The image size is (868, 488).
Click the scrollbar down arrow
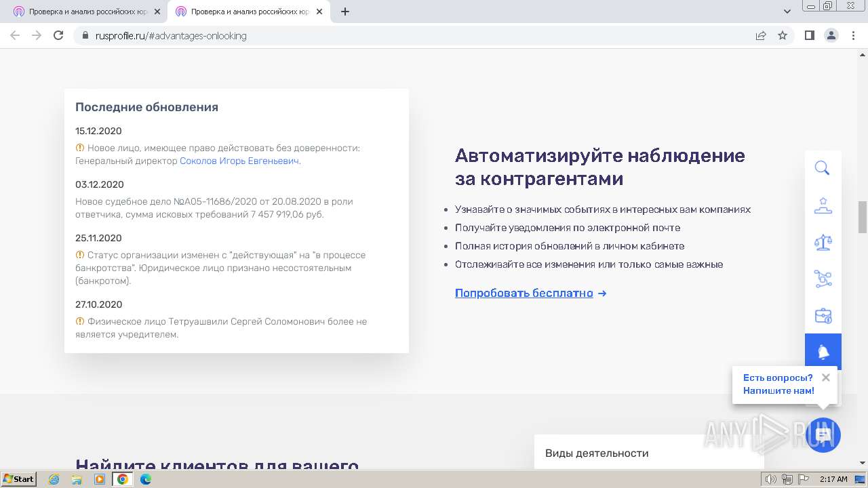pyautogui.click(x=863, y=464)
